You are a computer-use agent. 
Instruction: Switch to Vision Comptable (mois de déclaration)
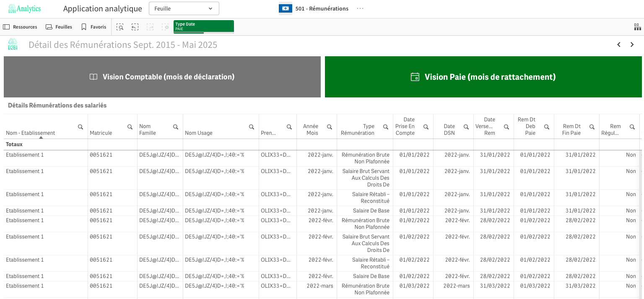(162, 77)
